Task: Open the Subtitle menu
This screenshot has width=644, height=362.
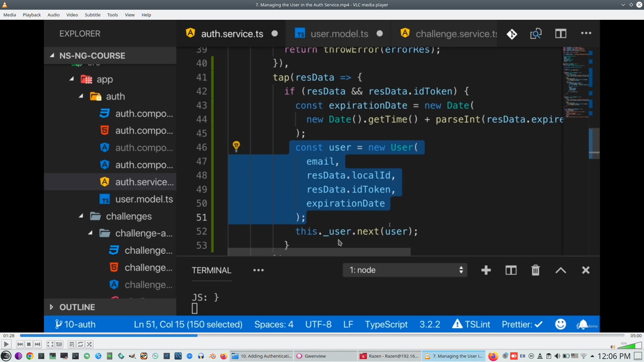Action: point(92,15)
